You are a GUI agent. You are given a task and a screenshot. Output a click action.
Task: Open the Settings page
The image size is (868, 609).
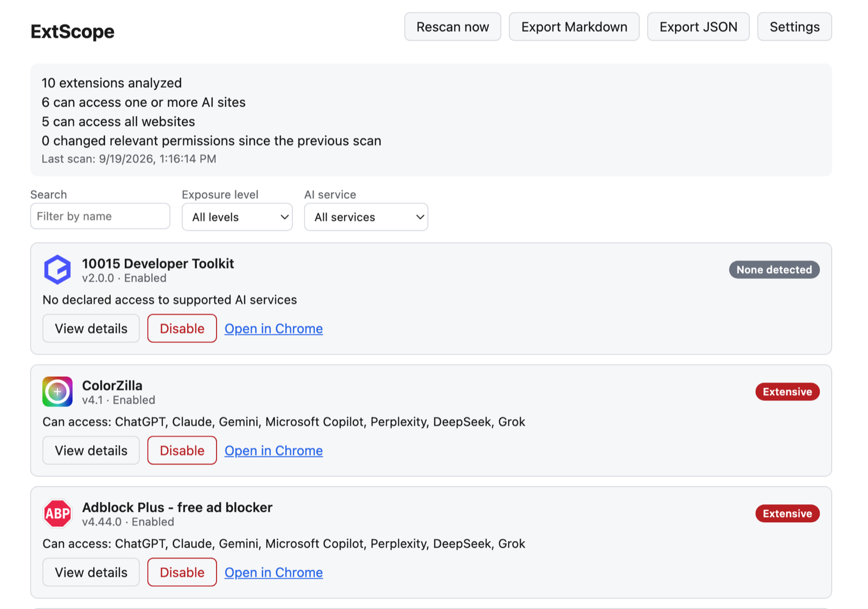pyautogui.click(x=794, y=27)
